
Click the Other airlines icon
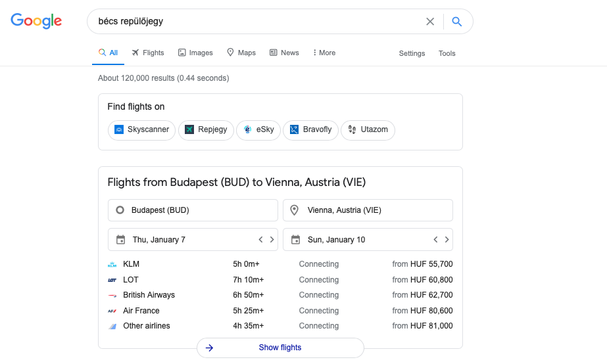point(112,327)
